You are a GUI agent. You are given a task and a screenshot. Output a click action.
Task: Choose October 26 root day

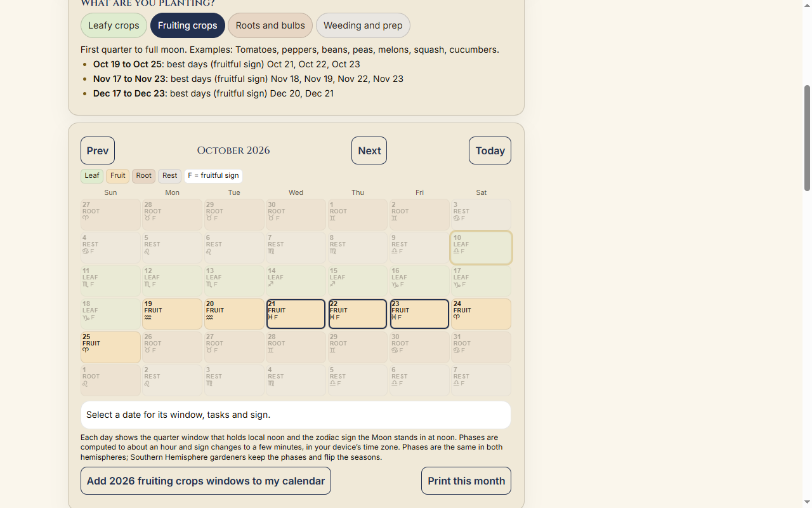pyautogui.click(x=172, y=347)
